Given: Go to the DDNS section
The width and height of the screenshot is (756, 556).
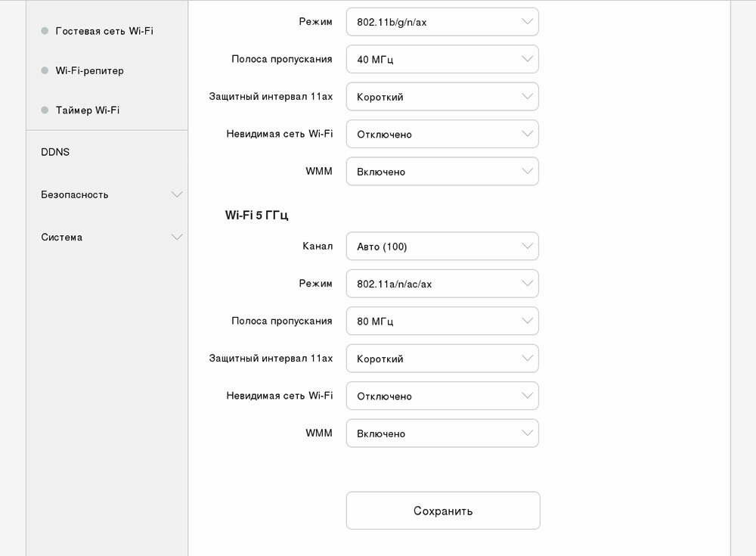Looking at the screenshot, I should 55,152.
